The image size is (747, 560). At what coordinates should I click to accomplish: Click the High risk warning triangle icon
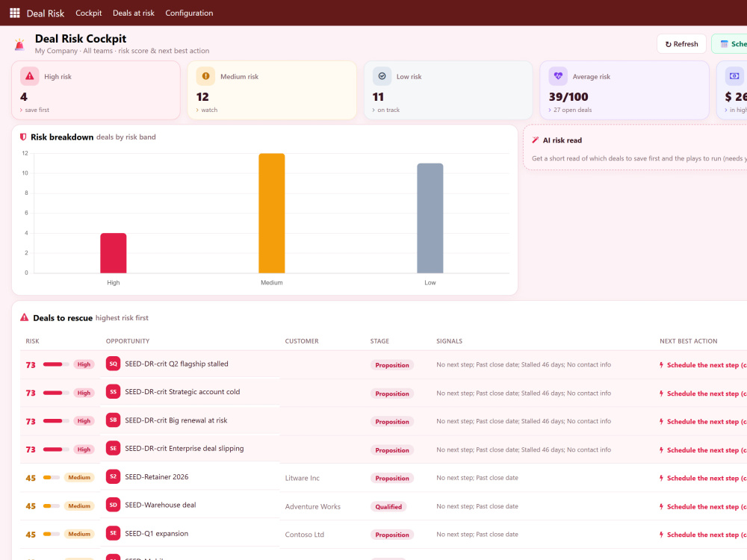[30, 76]
